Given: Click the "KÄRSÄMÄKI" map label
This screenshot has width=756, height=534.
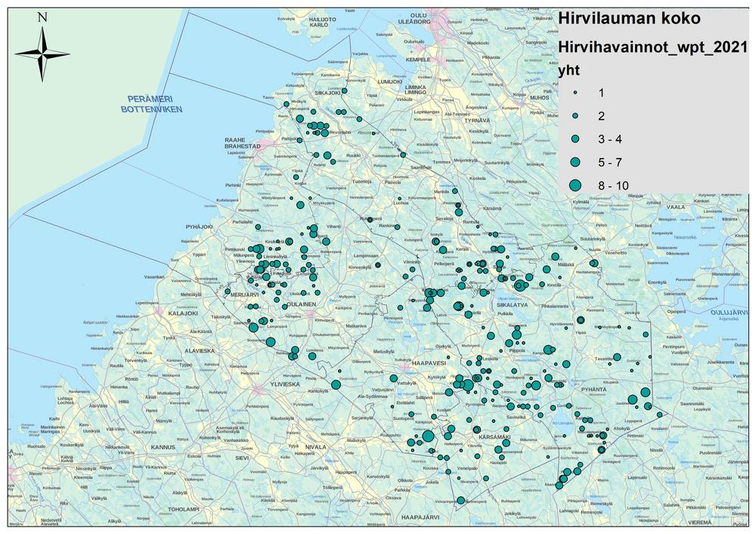Looking at the screenshot, I should 494,437.
